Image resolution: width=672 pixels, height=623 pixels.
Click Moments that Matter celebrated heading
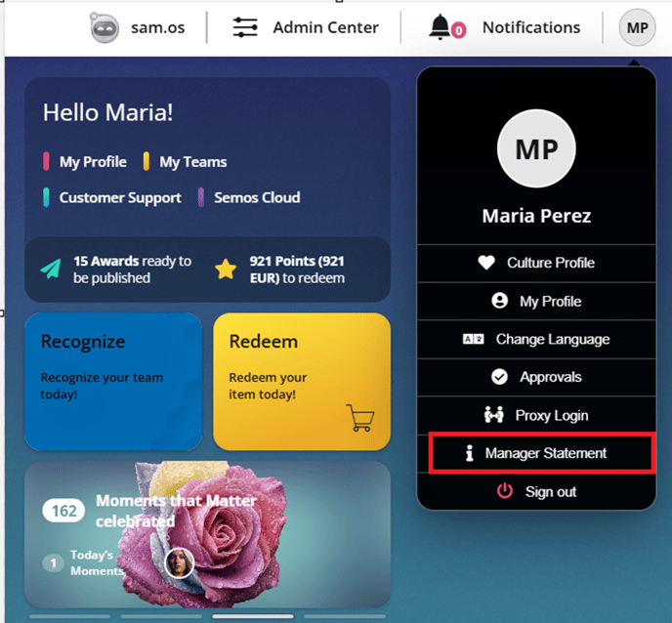click(x=176, y=511)
